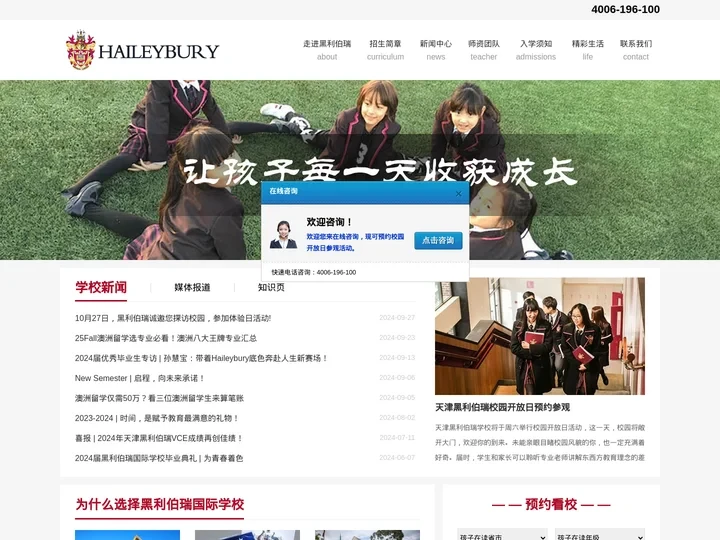Screen dimensions: 720x540
Task: Open the 新闻中心 news menu
Action: (x=436, y=50)
